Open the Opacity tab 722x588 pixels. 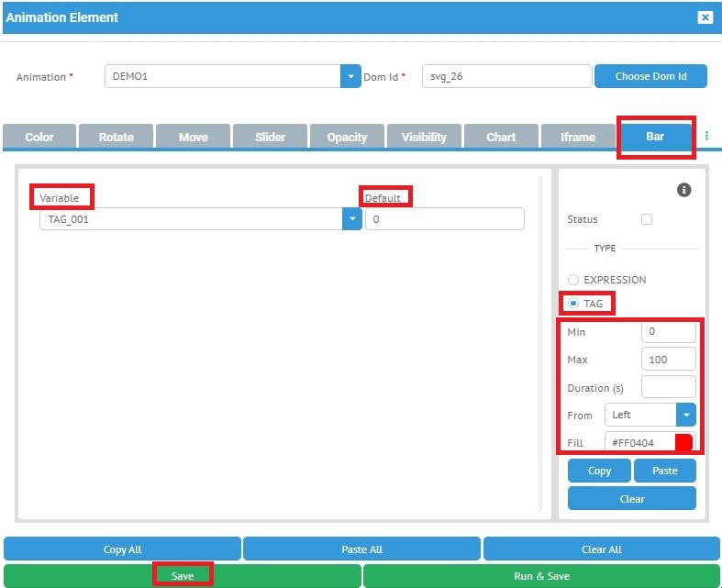coord(347,137)
